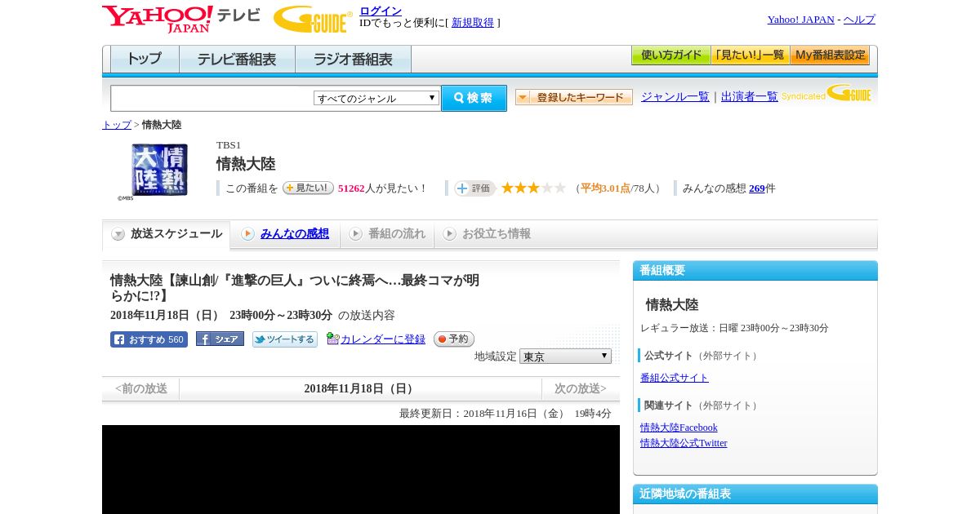Share via Facebook シェア button
Viewport: 980px width, 514px height.
point(220,339)
